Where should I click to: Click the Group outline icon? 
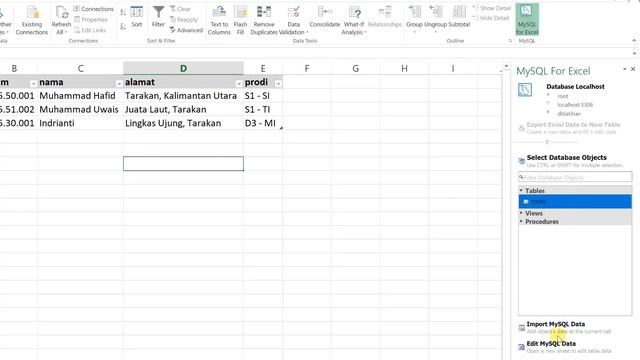[414, 11]
